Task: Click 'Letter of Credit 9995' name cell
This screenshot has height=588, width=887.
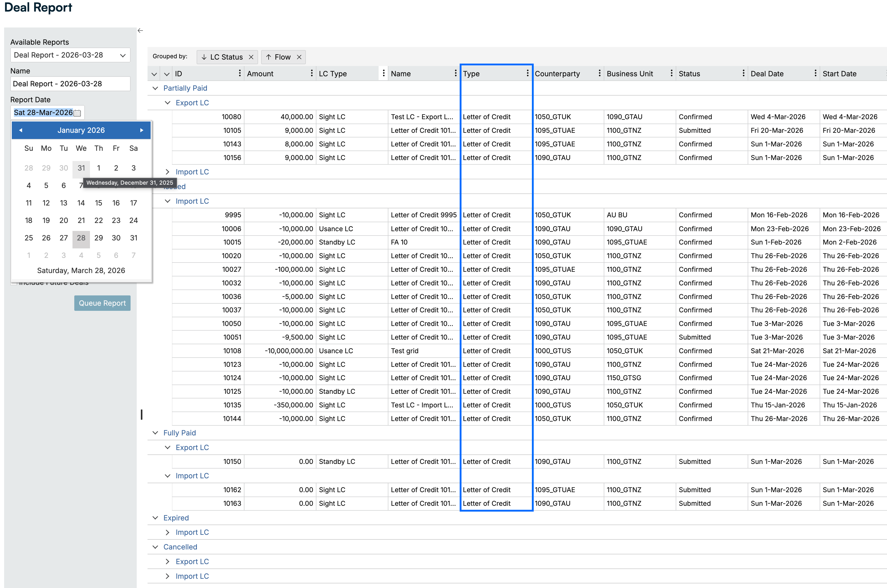Action: coord(424,215)
